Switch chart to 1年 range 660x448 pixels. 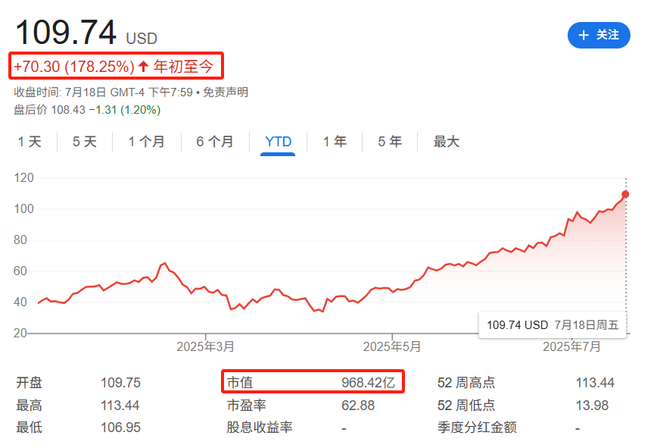(x=334, y=142)
